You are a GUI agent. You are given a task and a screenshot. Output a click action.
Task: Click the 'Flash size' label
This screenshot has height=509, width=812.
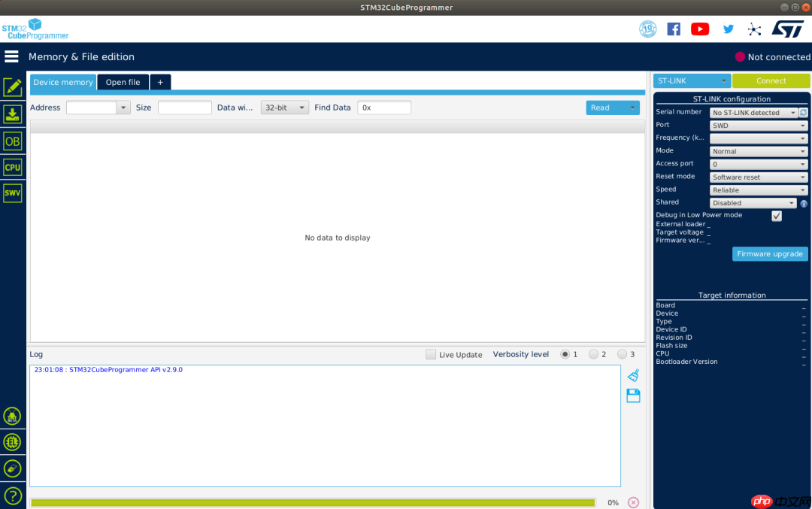671,345
